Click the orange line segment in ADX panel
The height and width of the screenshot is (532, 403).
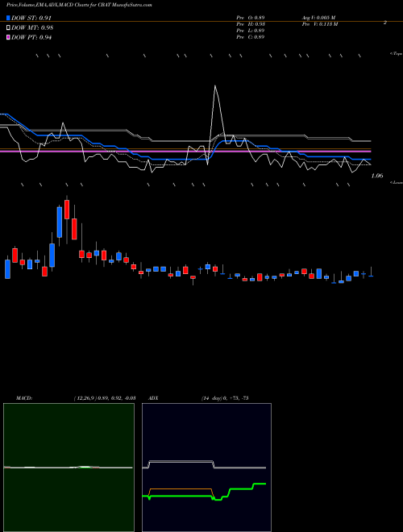(180, 489)
